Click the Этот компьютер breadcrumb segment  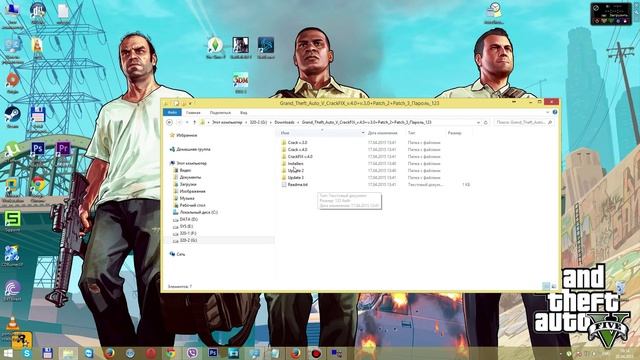(x=227, y=122)
